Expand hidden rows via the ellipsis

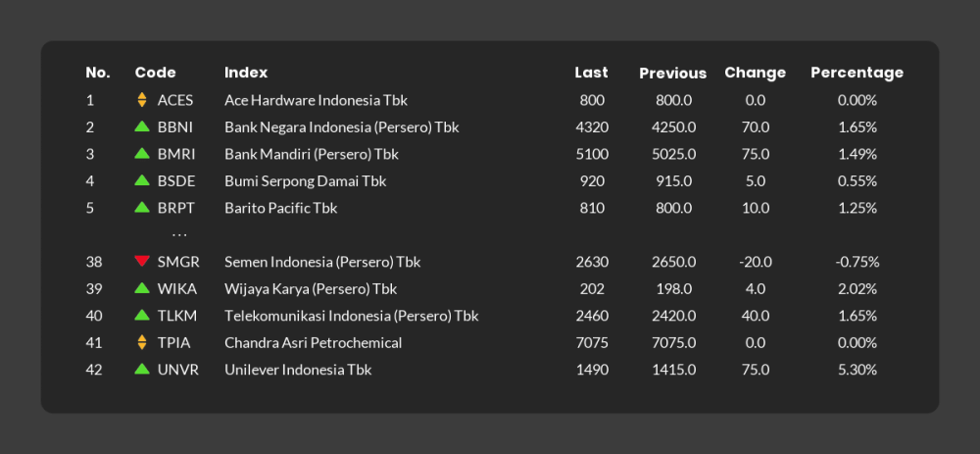[x=179, y=235]
